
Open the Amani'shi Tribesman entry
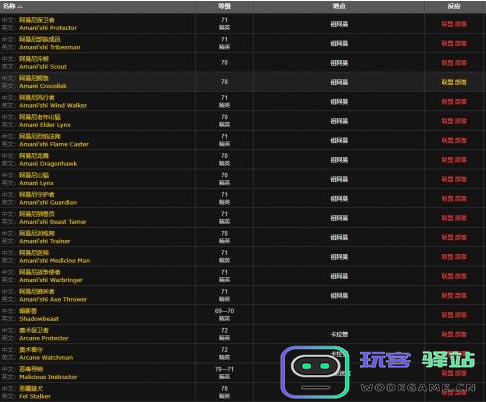click(x=50, y=47)
